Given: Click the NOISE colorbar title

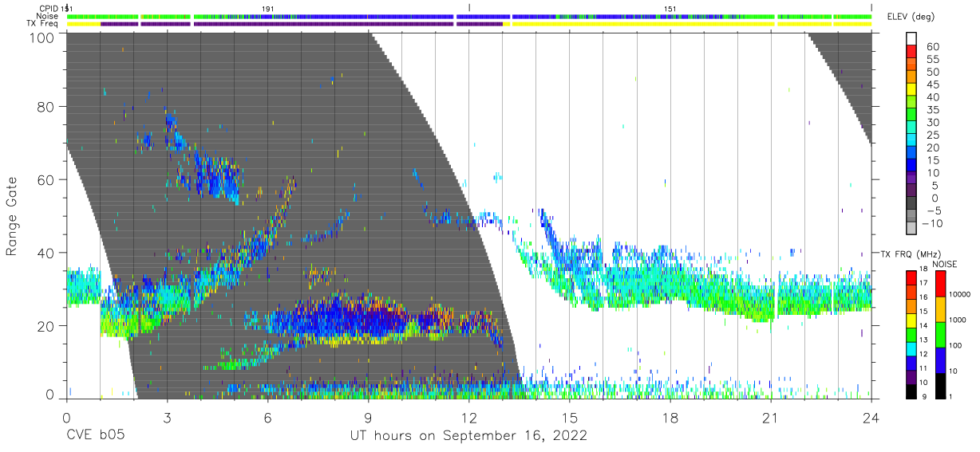Looking at the screenshot, I should point(945,264).
